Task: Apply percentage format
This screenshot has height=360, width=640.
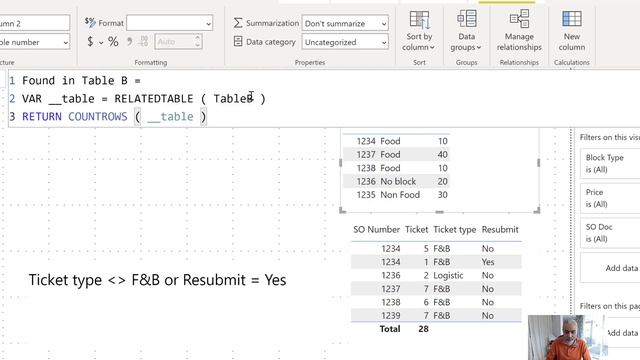Action: click(113, 42)
